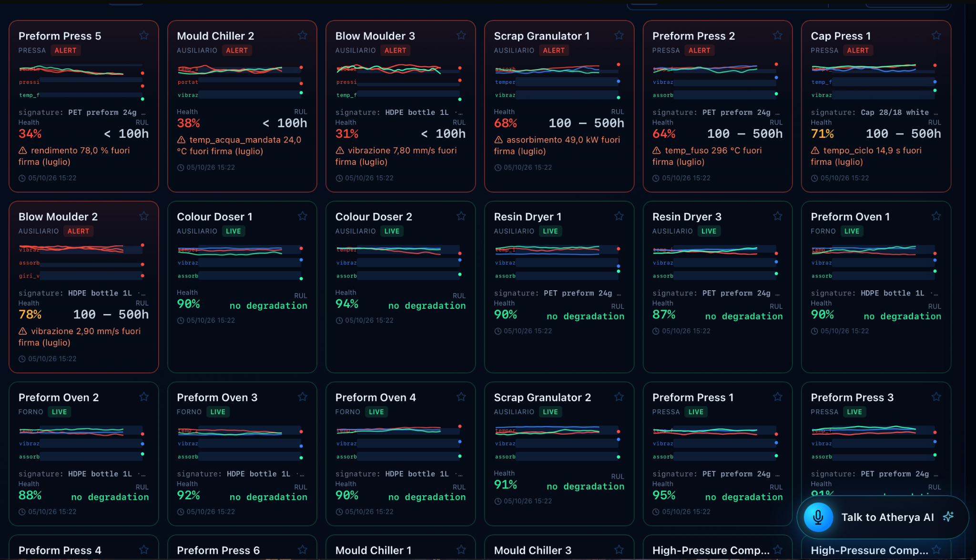The height and width of the screenshot is (560, 976).
Task: Favorite Preform Oven 3 via star
Action: (x=302, y=397)
